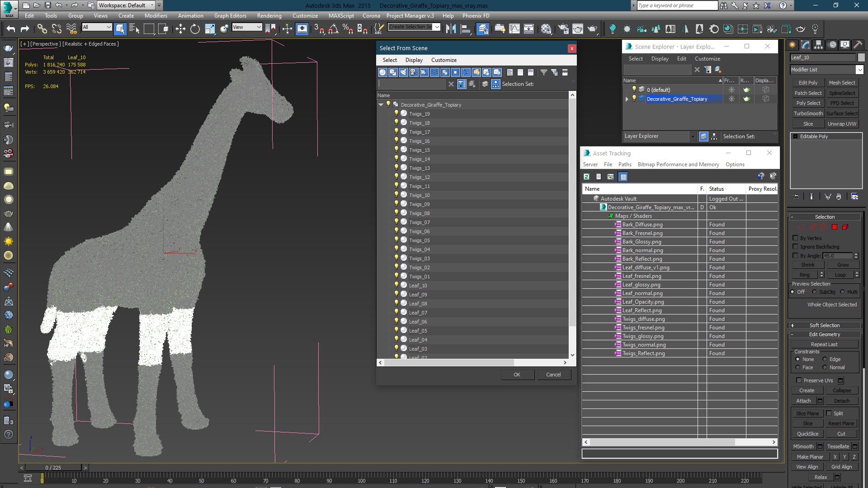Expand Decorative_Giraffe_Topiary layer in Scene Explorer
This screenshot has height=488, width=868.
[627, 99]
